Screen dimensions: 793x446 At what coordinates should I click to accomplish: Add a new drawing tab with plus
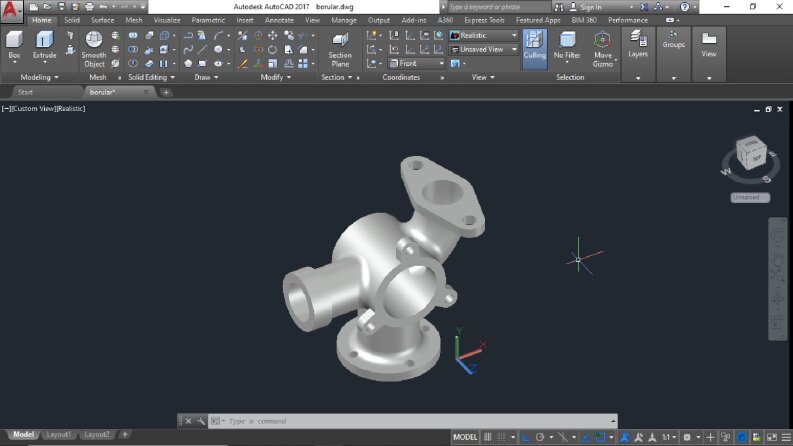coord(166,92)
